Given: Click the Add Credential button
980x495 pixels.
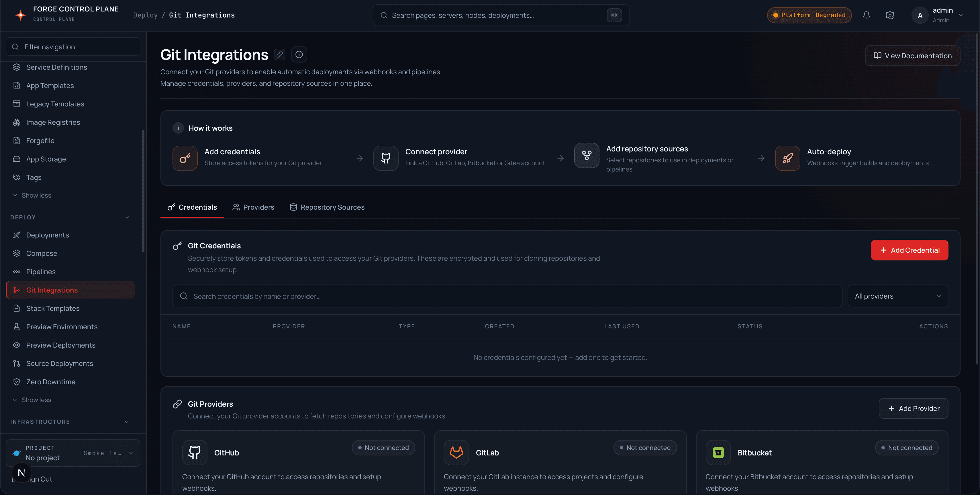Looking at the screenshot, I should [909, 250].
